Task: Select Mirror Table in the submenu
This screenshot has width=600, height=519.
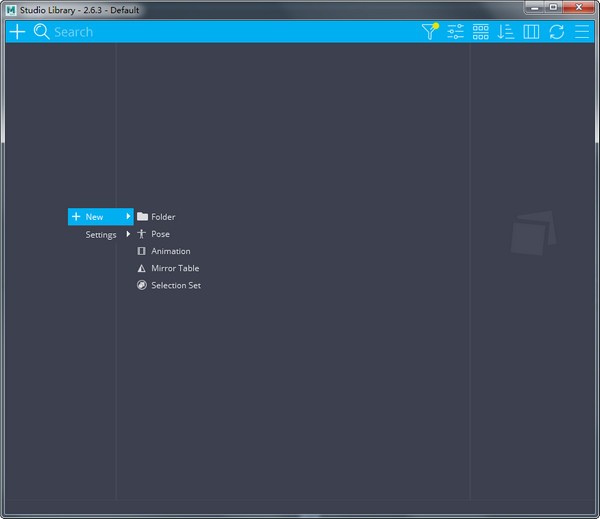Action: point(175,268)
